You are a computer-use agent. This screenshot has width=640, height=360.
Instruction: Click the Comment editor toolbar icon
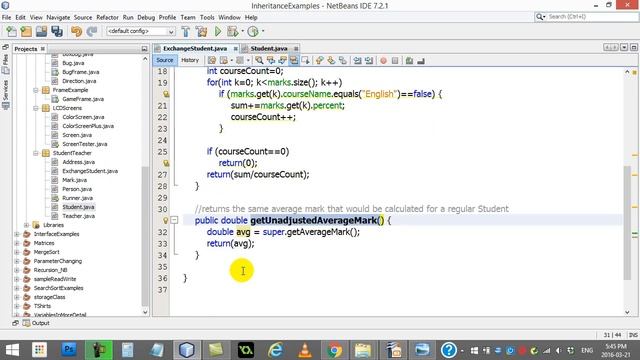pos(409,60)
